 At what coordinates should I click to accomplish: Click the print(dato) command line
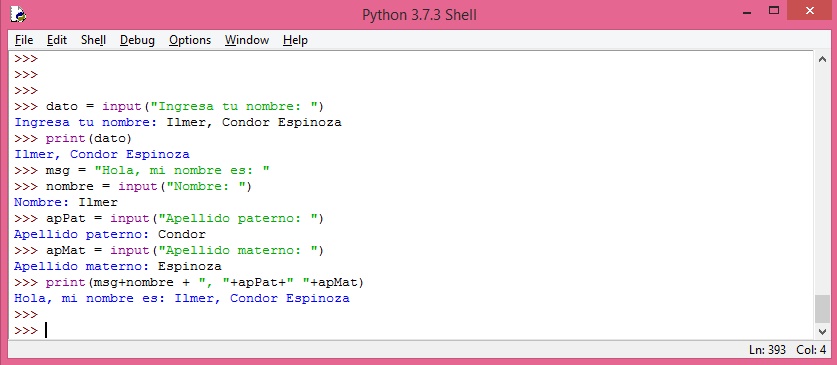pos(89,138)
